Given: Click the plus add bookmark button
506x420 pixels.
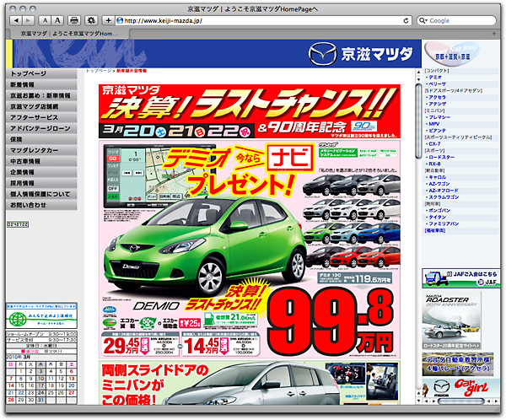Looking at the screenshot, I should click(x=108, y=19).
